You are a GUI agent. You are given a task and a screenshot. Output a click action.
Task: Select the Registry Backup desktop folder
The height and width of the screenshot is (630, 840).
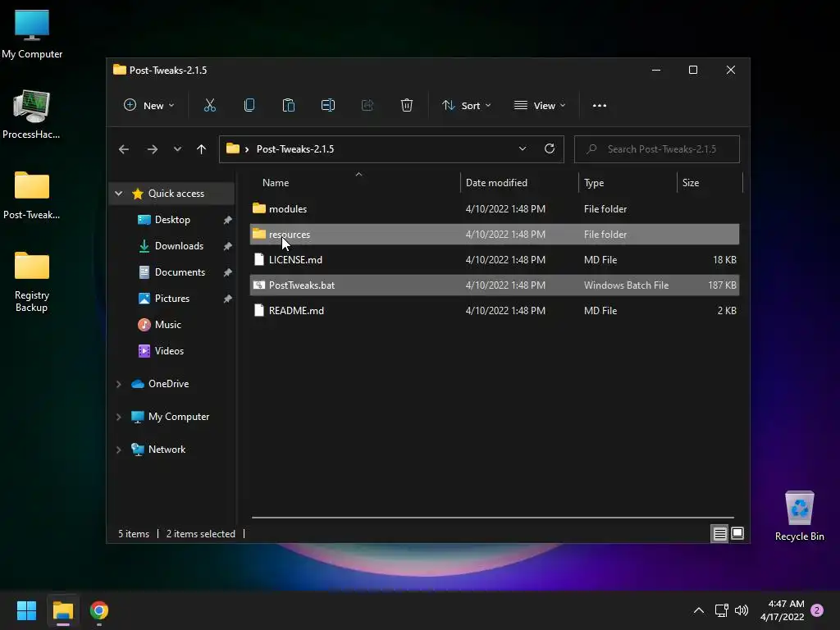pyautogui.click(x=32, y=281)
